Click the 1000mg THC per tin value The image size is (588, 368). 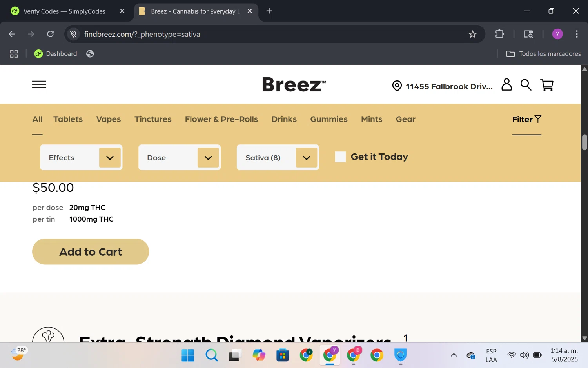point(91,219)
